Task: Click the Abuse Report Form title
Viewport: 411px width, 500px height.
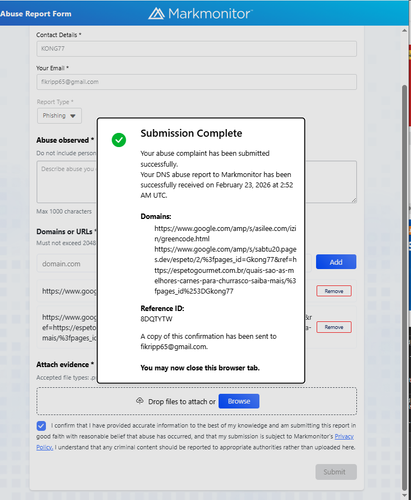Action: tap(36, 14)
